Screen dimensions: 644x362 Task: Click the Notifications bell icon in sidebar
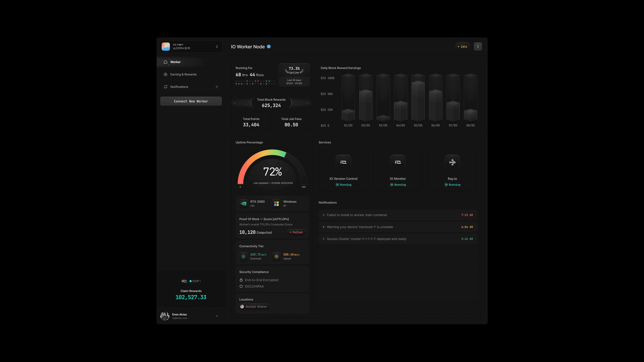click(165, 87)
